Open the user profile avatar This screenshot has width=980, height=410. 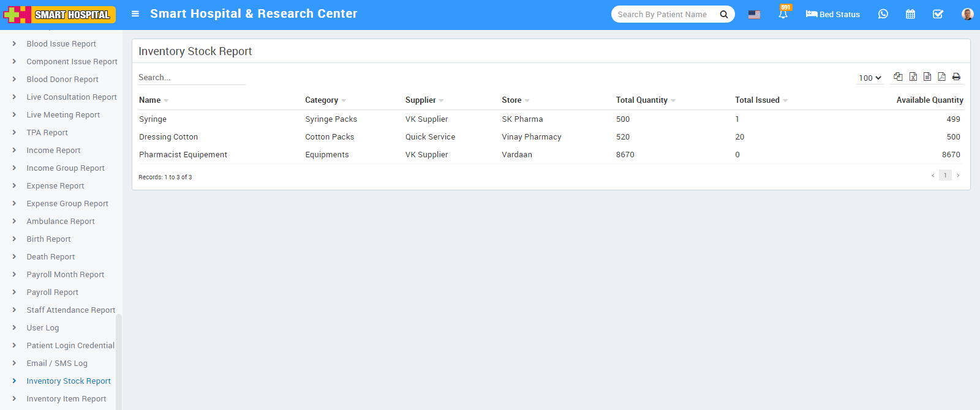click(x=967, y=14)
